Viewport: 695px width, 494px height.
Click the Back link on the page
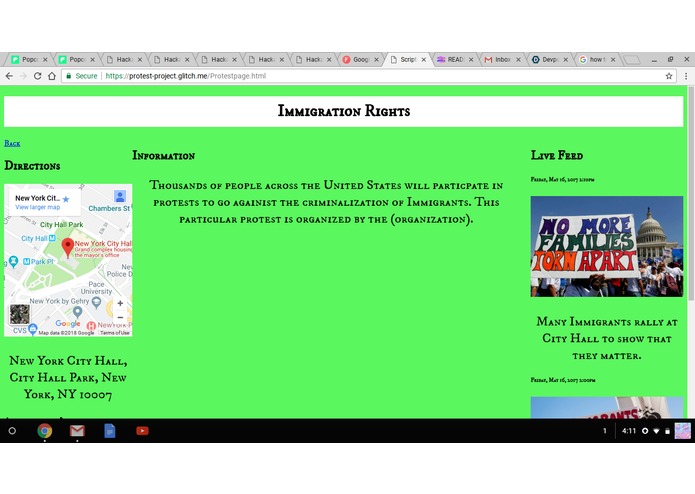[x=12, y=143]
